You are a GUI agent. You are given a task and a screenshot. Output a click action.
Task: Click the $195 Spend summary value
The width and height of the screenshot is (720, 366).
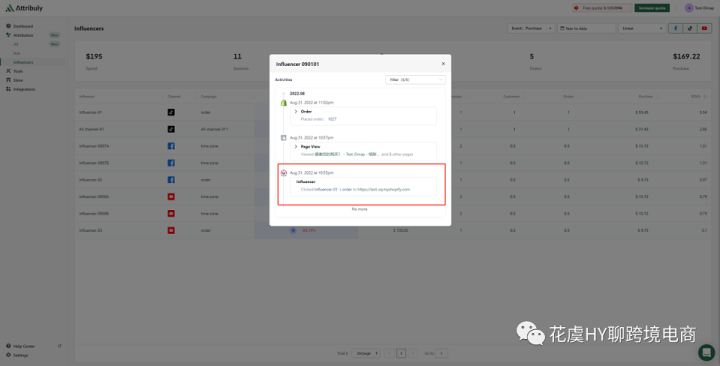[x=94, y=56]
